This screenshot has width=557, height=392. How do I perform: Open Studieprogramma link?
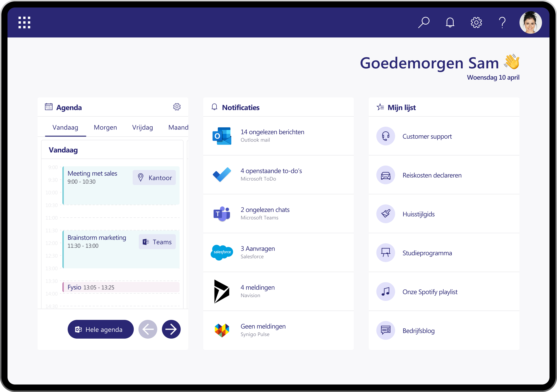[x=427, y=253]
